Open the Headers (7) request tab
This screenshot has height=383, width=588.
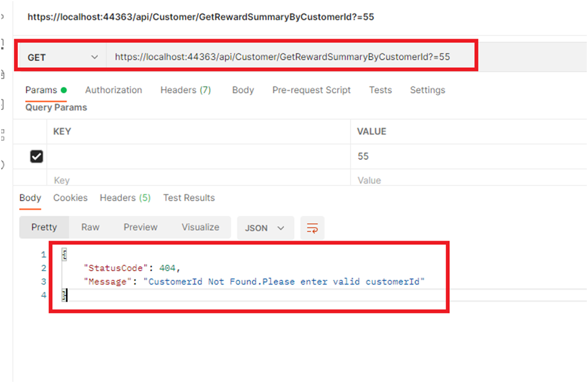pyautogui.click(x=185, y=90)
